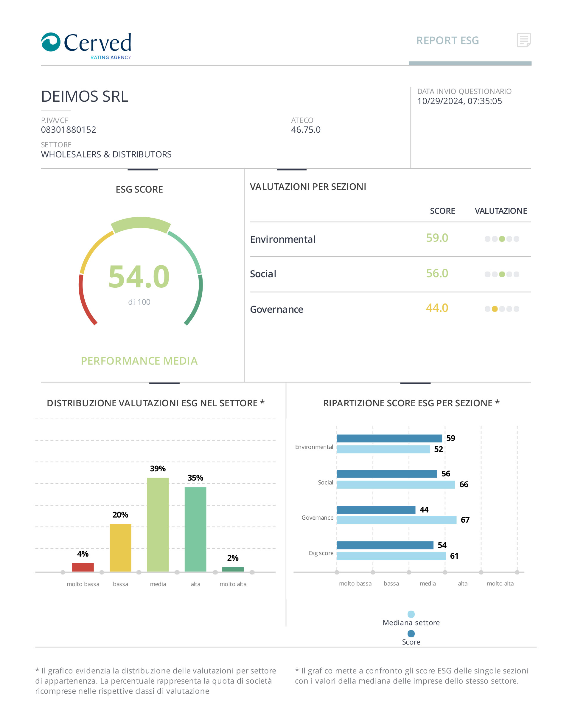Click the Esg score bar valued 54
The width and height of the screenshot is (572, 728).
(x=385, y=545)
